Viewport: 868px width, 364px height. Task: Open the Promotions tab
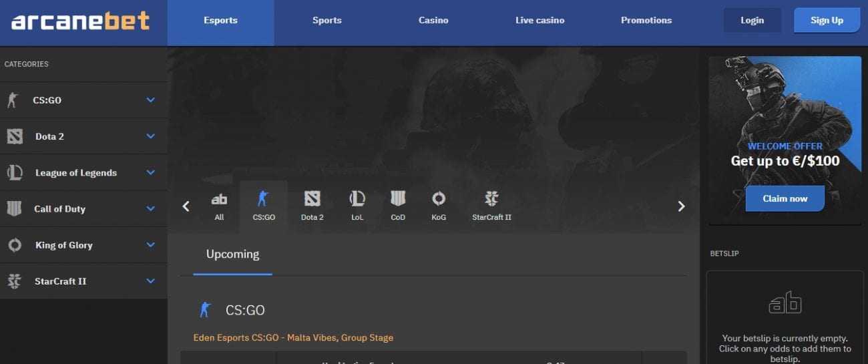click(x=646, y=21)
